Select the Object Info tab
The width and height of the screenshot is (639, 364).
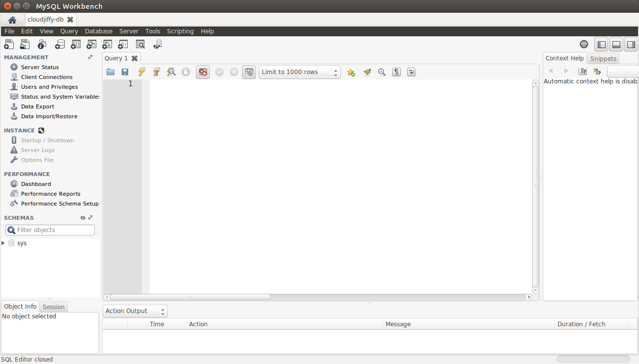tap(20, 306)
